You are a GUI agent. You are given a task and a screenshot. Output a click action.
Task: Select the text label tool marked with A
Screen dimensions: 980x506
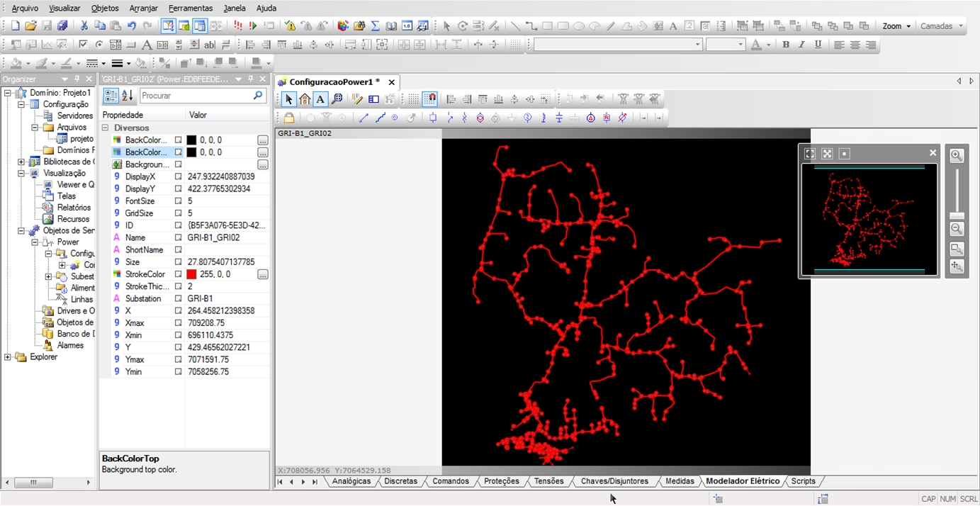coord(320,99)
